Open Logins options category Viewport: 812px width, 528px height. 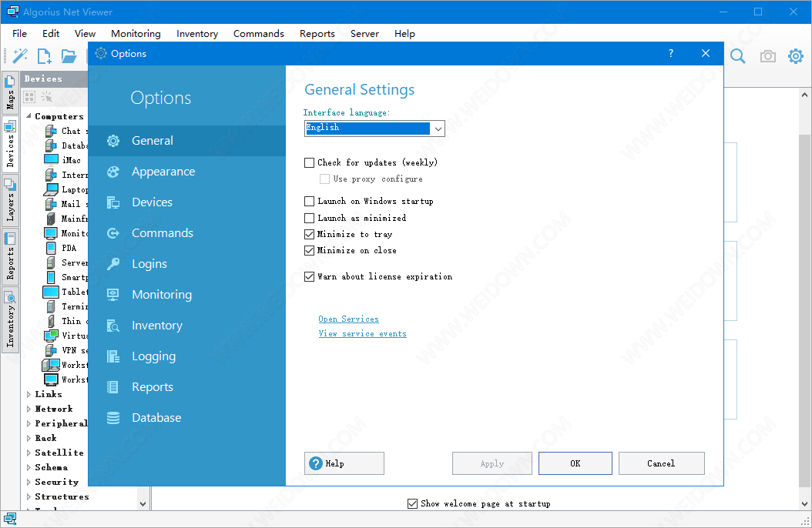coord(187,264)
